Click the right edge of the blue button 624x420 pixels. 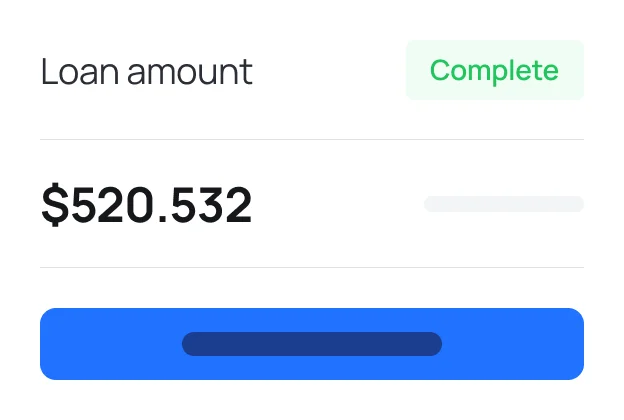pyautogui.click(x=574, y=344)
